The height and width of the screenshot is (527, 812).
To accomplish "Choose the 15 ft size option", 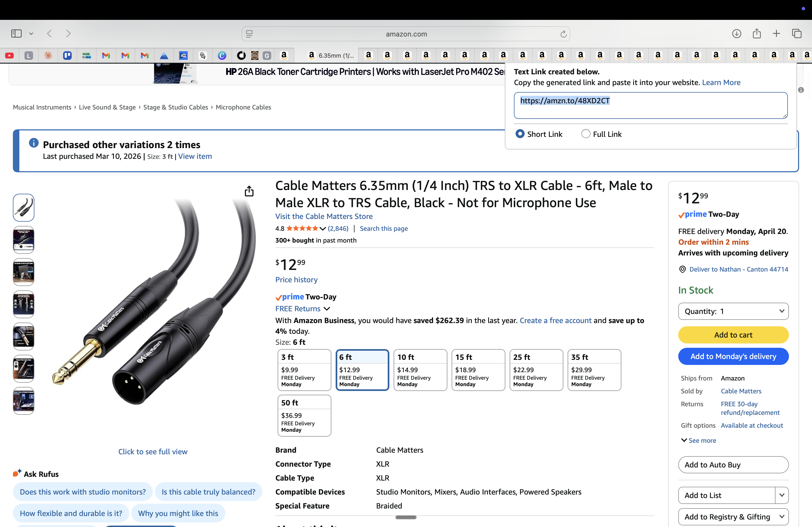I will (x=478, y=370).
